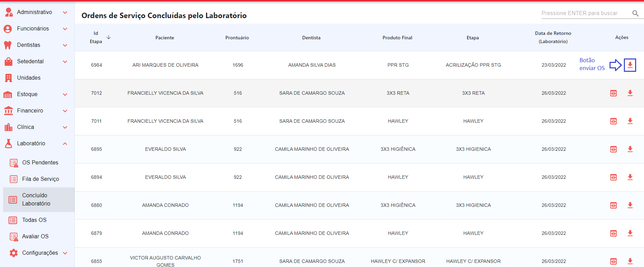Expand the Financeiro submenu chevron

click(x=65, y=111)
